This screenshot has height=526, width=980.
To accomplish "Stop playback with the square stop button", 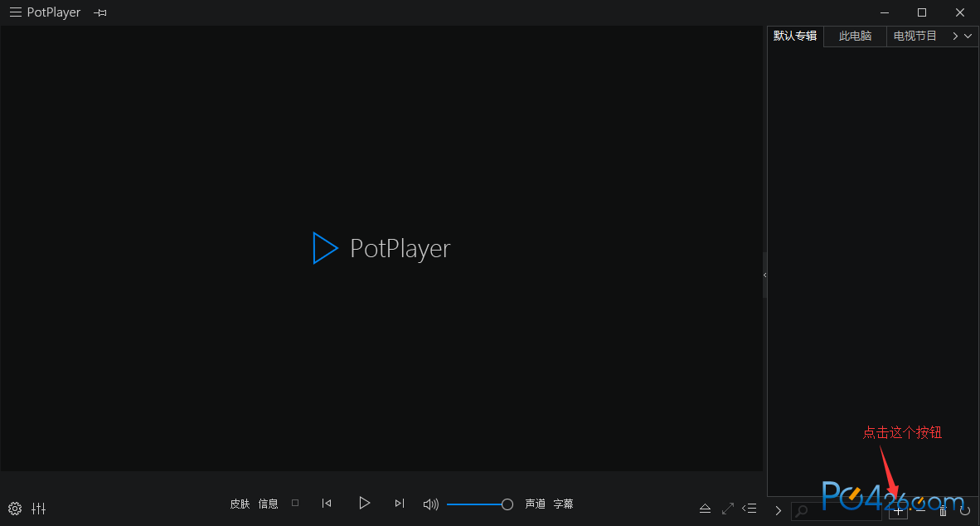I will click(295, 503).
